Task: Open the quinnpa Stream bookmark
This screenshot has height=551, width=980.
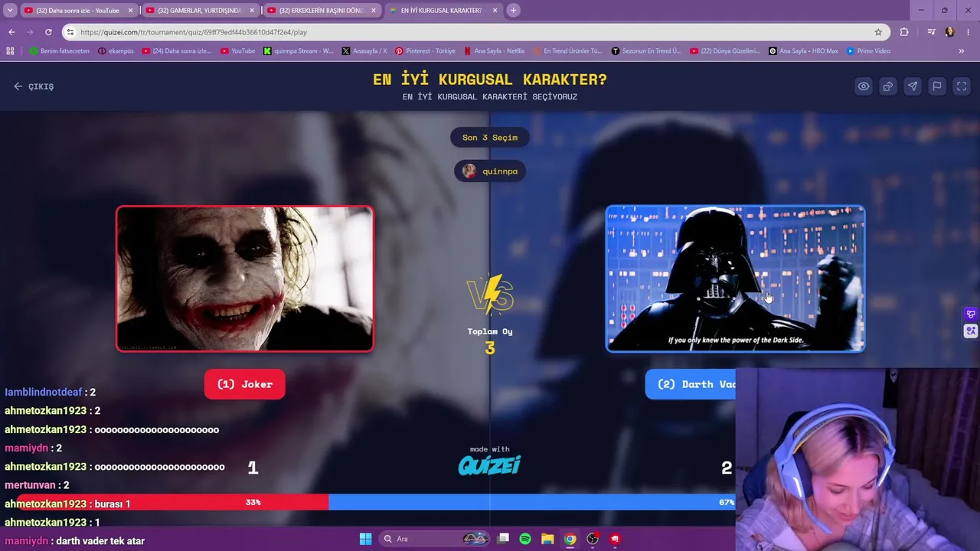Action: coord(299,51)
